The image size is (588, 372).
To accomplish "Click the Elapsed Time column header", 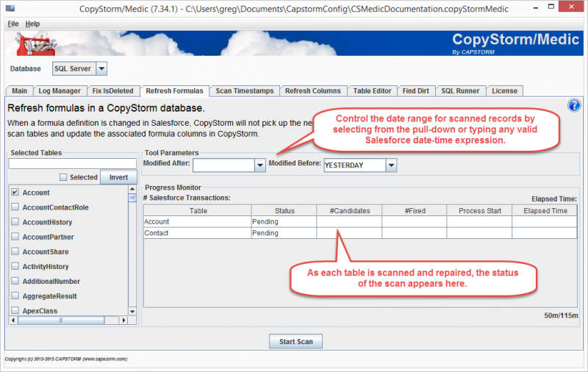I will point(545,211).
